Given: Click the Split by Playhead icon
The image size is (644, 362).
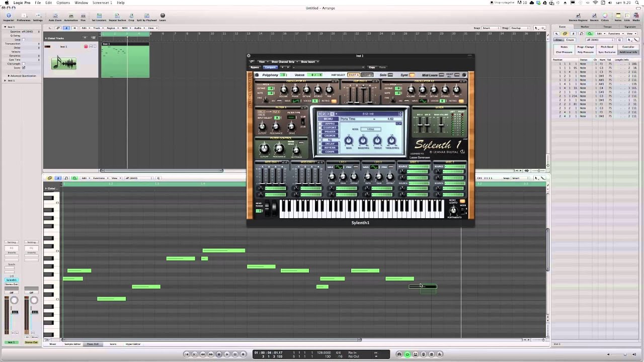Looking at the screenshot, I should point(146,17).
